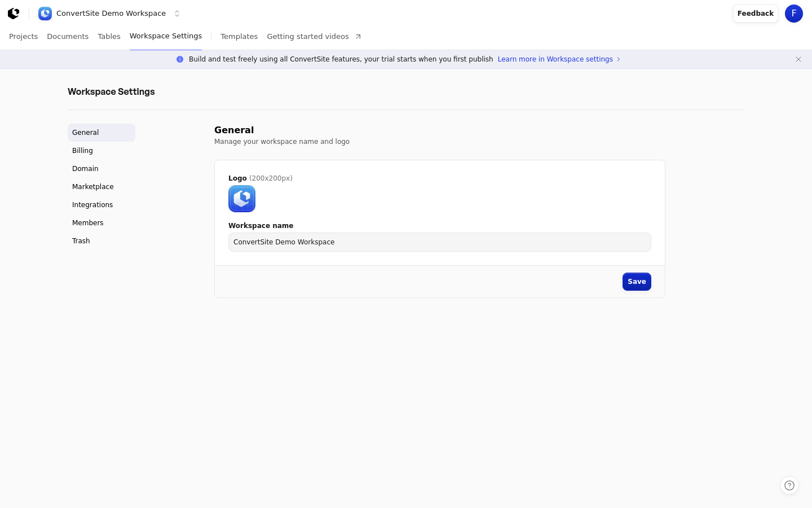
Task: Click the Feedback button
Action: tap(756, 14)
